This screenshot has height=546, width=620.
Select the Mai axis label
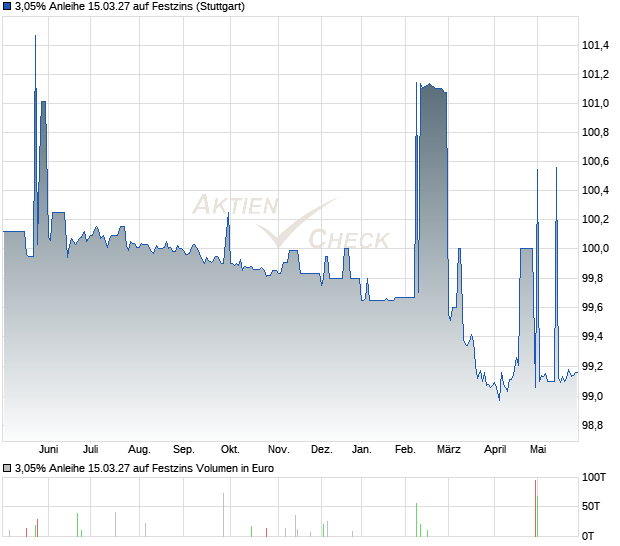[x=538, y=450]
